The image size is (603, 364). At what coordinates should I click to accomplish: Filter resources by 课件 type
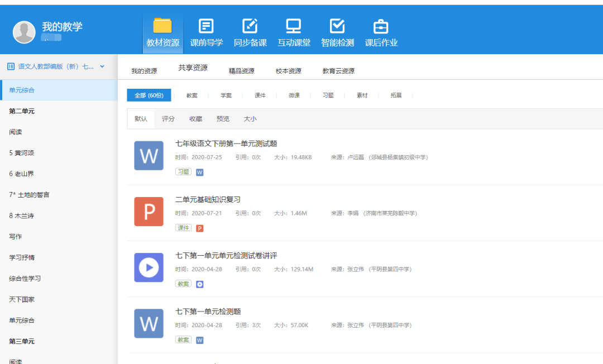point(260,95)
